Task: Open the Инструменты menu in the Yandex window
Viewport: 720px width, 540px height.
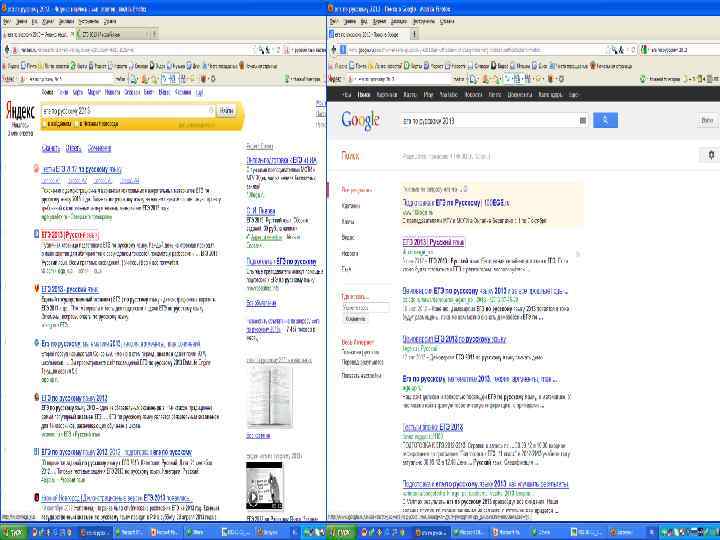Action: pyautogui.click(x=88, y=22)
